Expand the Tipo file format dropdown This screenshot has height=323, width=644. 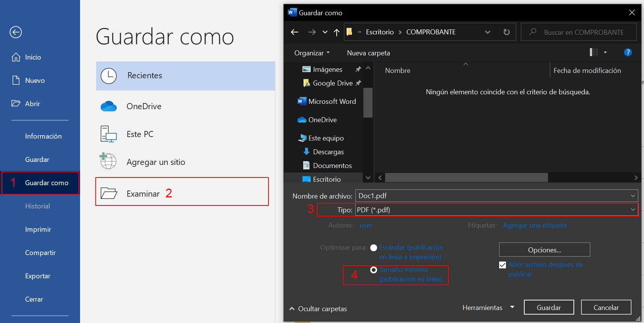point(633,210)
